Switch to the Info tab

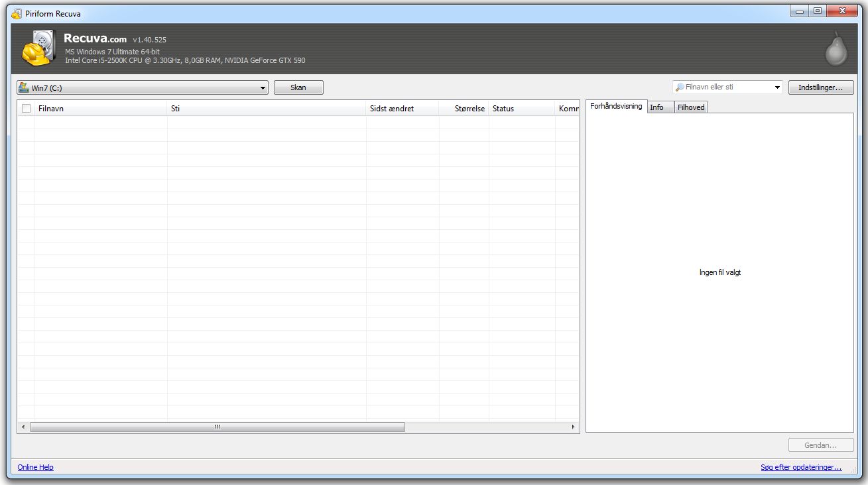(656, 107)
